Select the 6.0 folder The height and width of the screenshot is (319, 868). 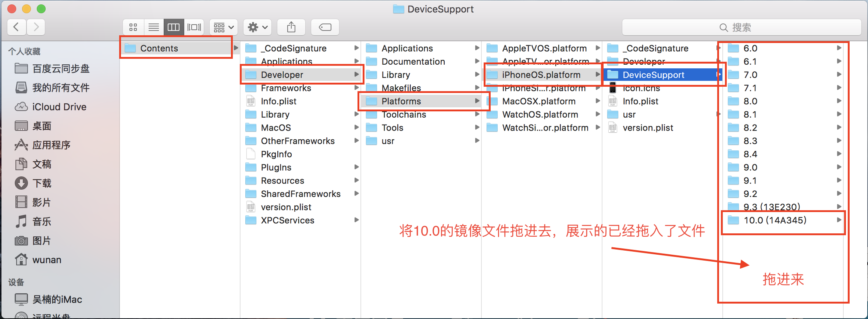pos(783,48)
